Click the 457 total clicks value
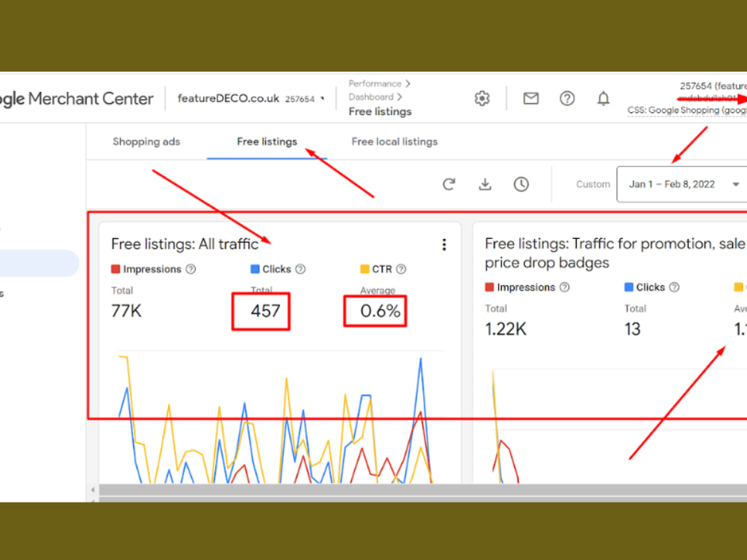747x560 pixels. 265,311
